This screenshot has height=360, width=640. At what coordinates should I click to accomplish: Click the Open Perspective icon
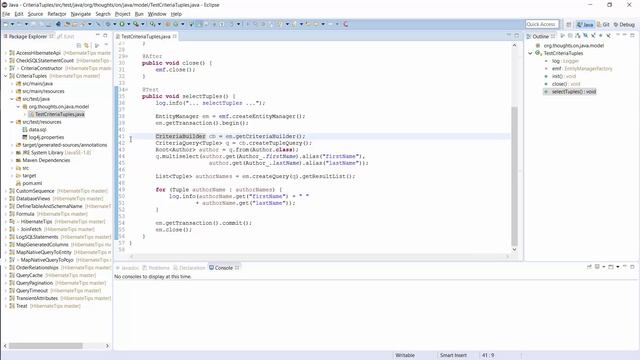[x=569, y=24]
